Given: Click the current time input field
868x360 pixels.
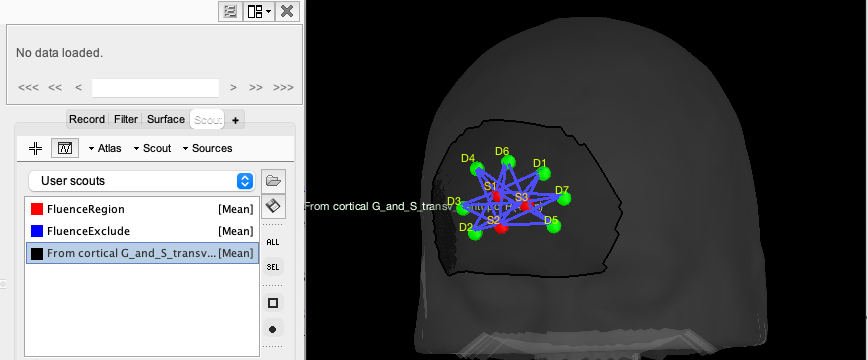Looking at the screenshot, I should pyautogui.click(x=155, y=88).
